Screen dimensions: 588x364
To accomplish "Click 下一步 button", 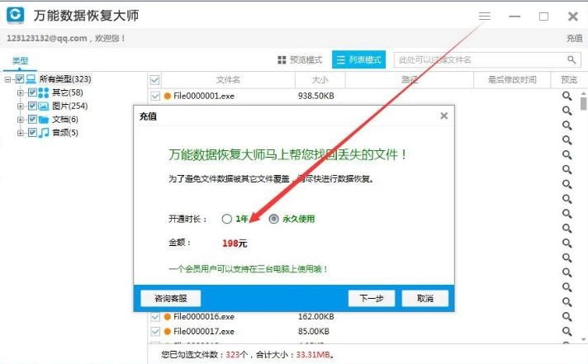I will click(372, 299).
